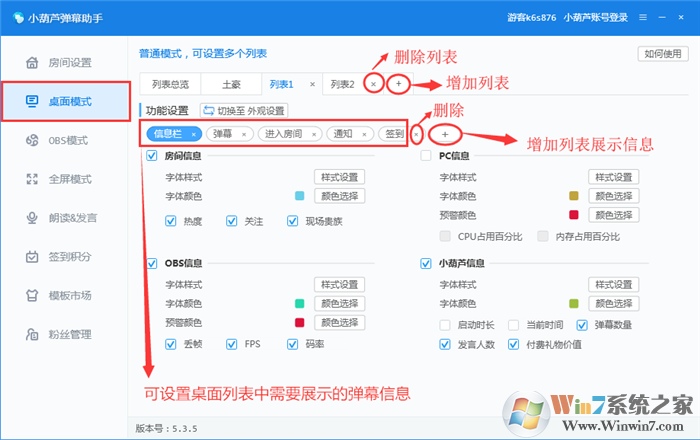Uncheck the 发言人数 checkbox
This screenshot has height=440, width=700.
tap(445, 345)
